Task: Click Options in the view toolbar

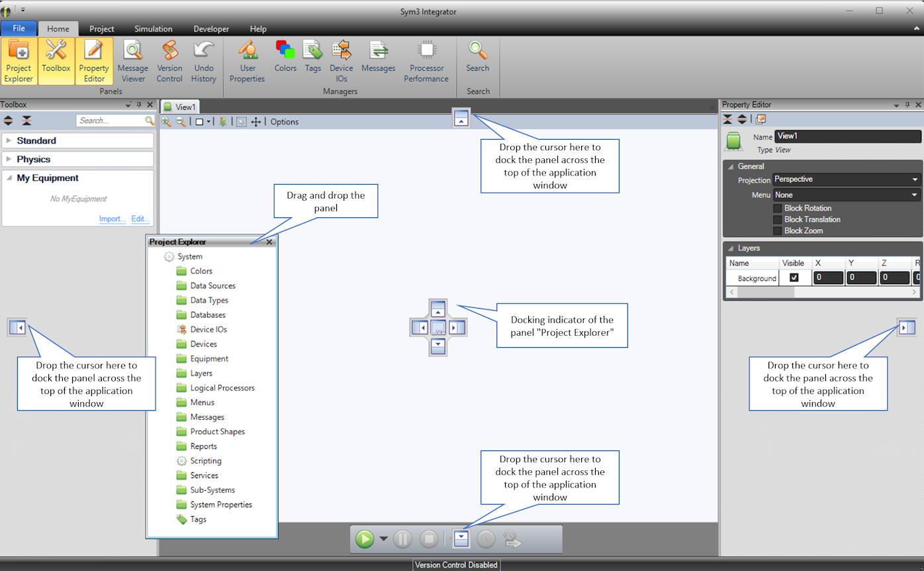Action: (x=285, y=122)
